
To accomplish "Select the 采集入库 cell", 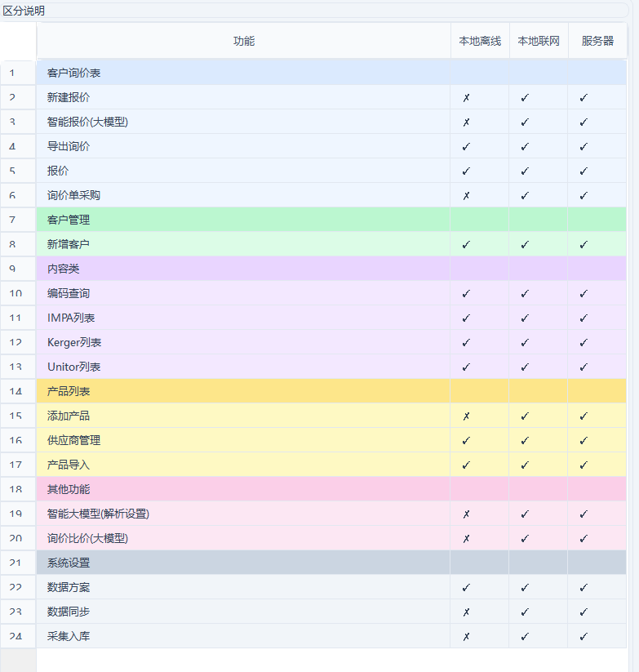I will click(243, 636).
